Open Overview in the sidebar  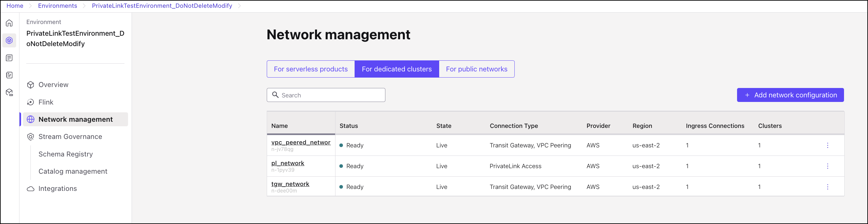pos(53,85)
